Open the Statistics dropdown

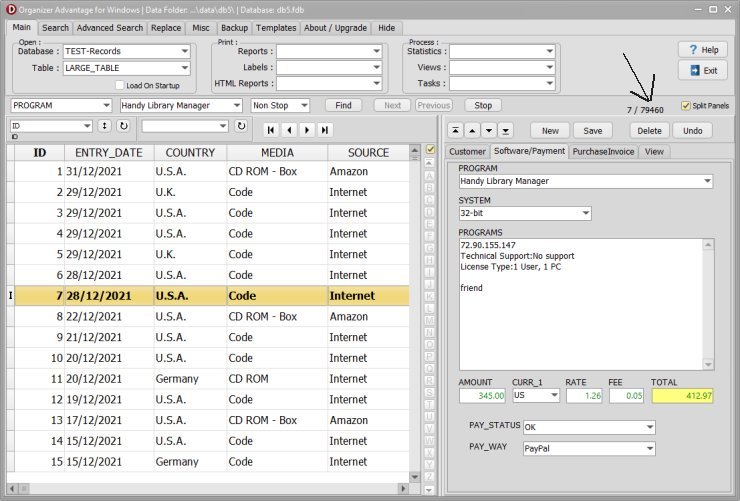549,51
